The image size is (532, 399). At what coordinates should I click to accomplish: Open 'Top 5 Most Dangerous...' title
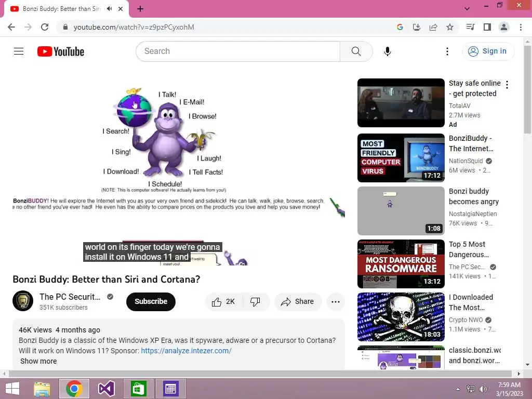(469, 249)
